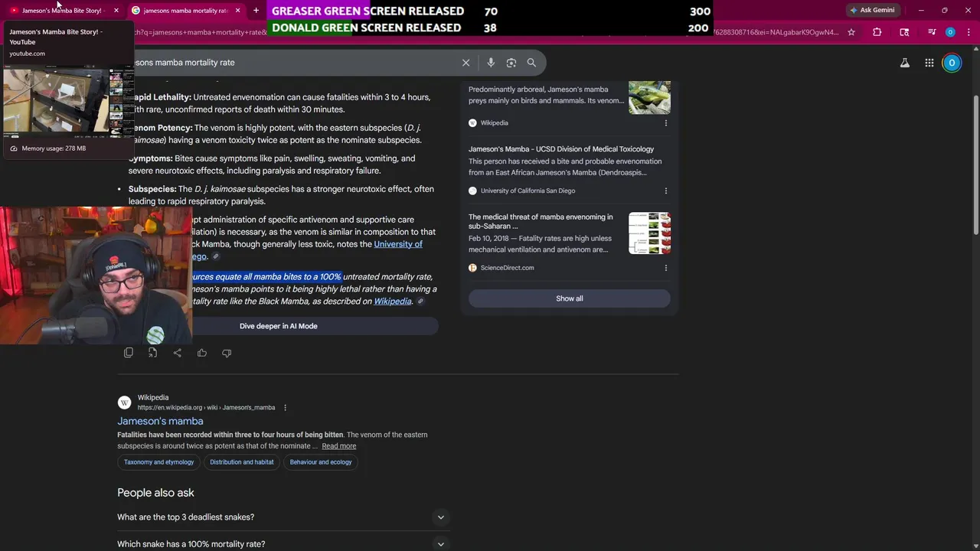Open Chrome three-dot menu
The height and width of the screenshot is (551, 980).
click(968, 32)
